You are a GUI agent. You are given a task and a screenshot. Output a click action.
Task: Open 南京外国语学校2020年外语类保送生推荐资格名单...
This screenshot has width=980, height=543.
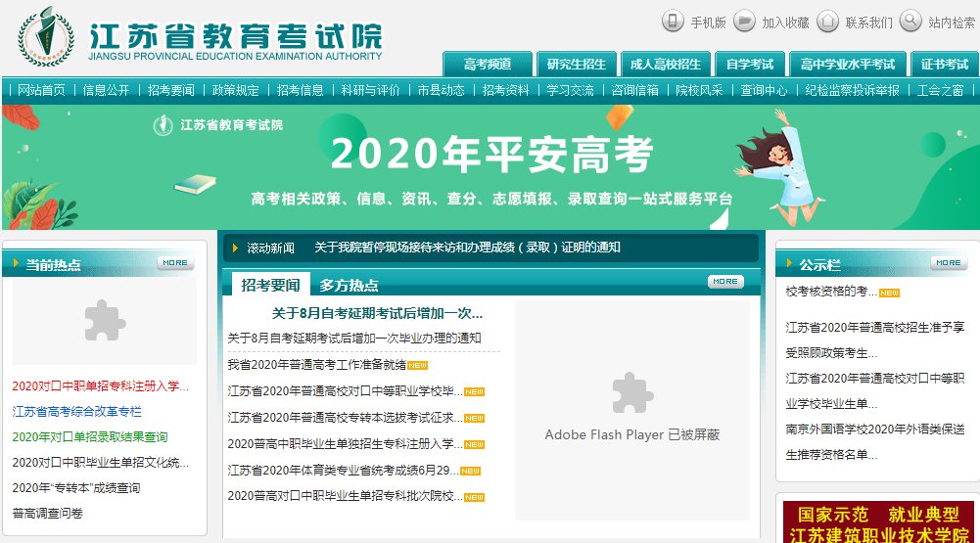coord(875,442)
